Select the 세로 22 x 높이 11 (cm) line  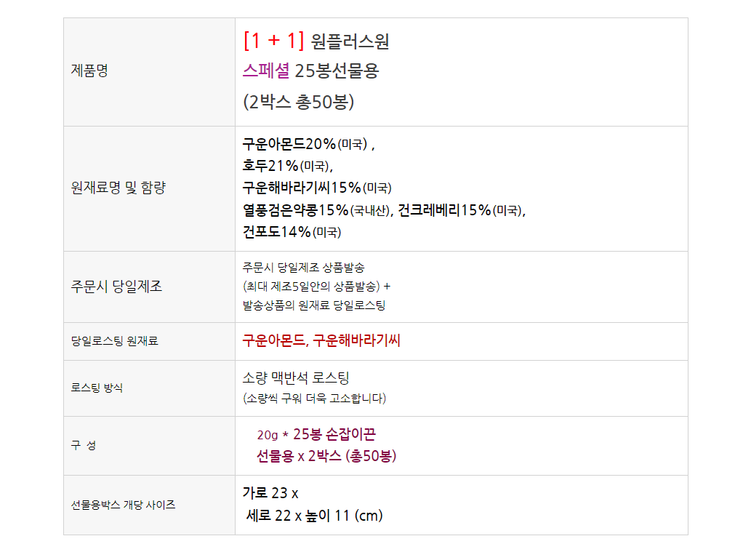314,516
